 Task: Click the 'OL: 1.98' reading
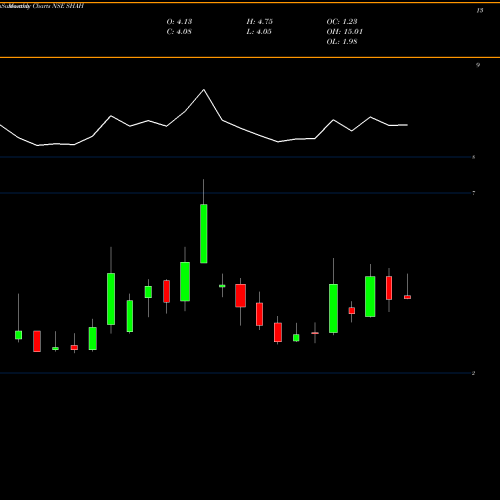coord(342,42)
